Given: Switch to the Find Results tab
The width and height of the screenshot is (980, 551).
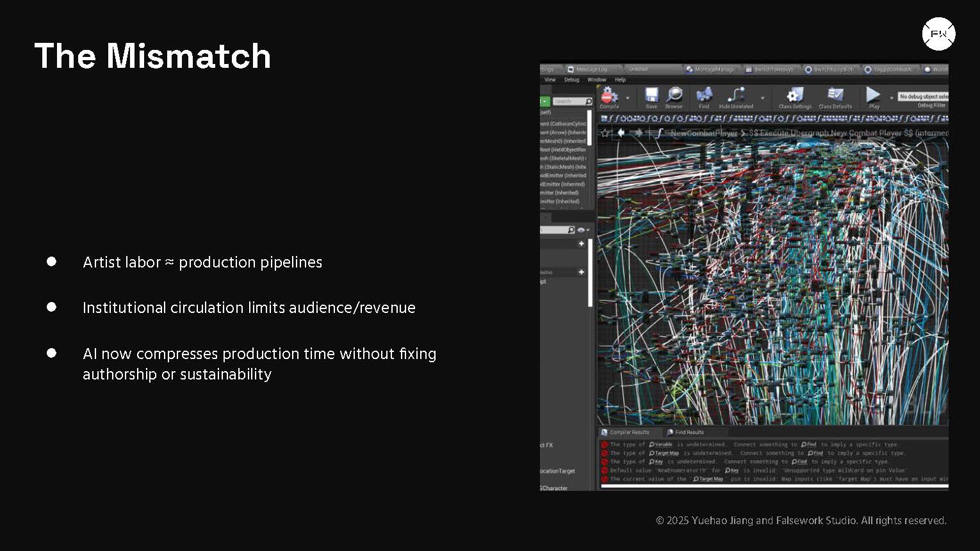Looking at the screenshot, I should [x=688, y=432].
